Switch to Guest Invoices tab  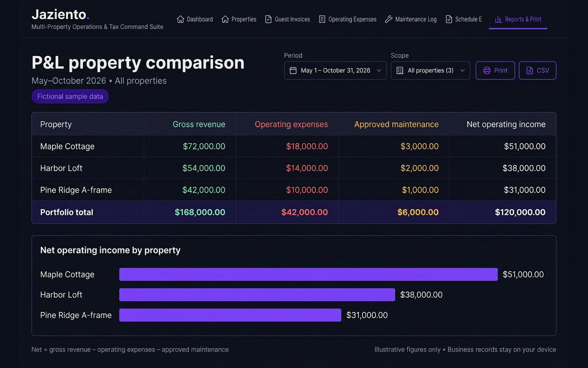pos(288,19)
